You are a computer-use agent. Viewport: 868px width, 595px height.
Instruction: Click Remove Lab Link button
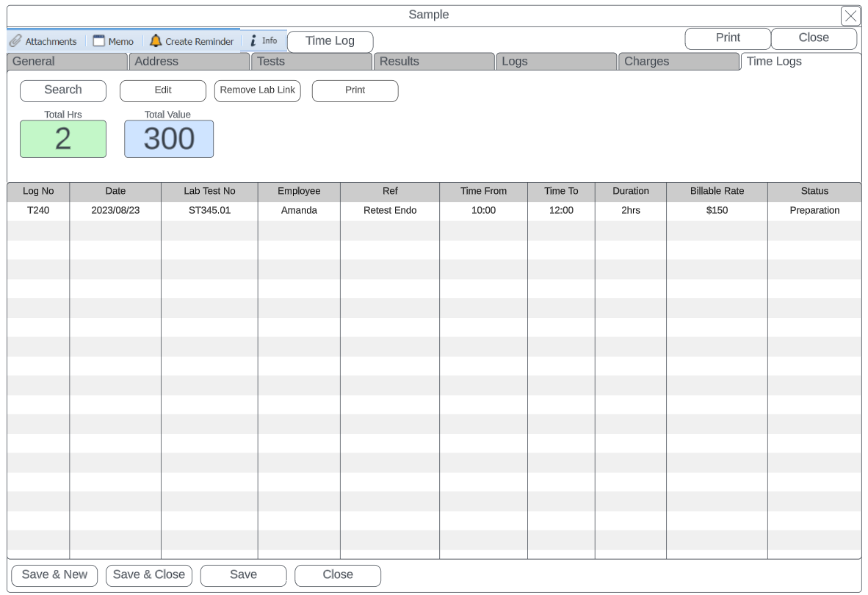point(258,91)
